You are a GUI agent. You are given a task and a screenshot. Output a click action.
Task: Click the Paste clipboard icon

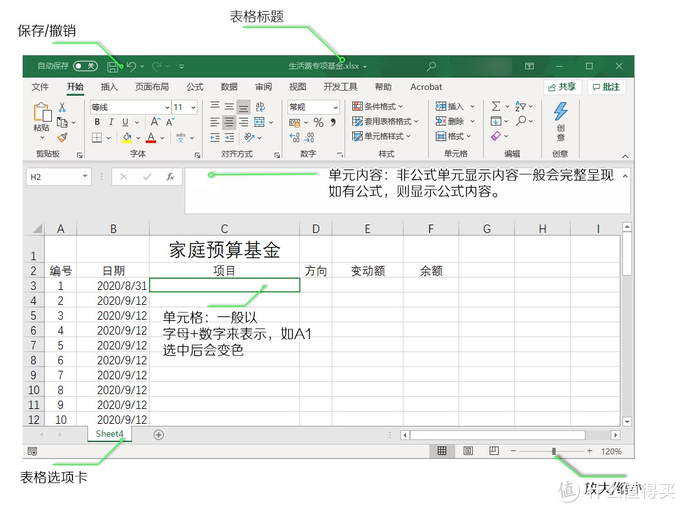[x=42, y=112]
